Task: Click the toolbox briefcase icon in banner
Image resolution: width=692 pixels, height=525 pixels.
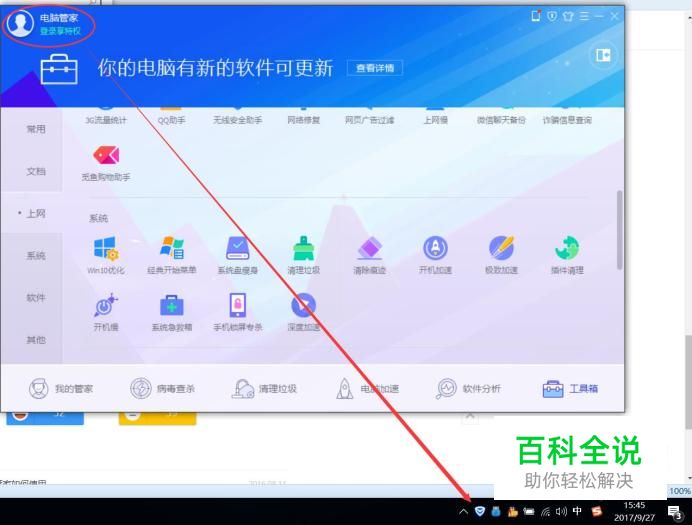Action: (59, 69)
